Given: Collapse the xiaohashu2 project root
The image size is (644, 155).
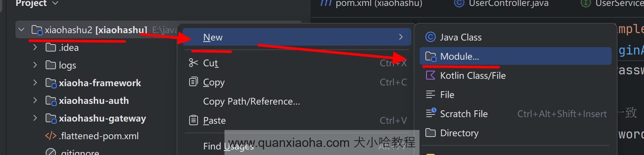Looking at the screenshot, I should tap(21, 30).
